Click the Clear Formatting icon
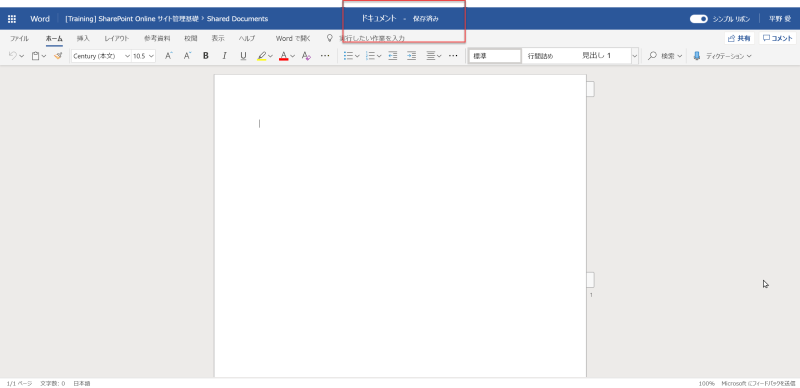The height and width of the screenshot is (388, 800). 306,56
